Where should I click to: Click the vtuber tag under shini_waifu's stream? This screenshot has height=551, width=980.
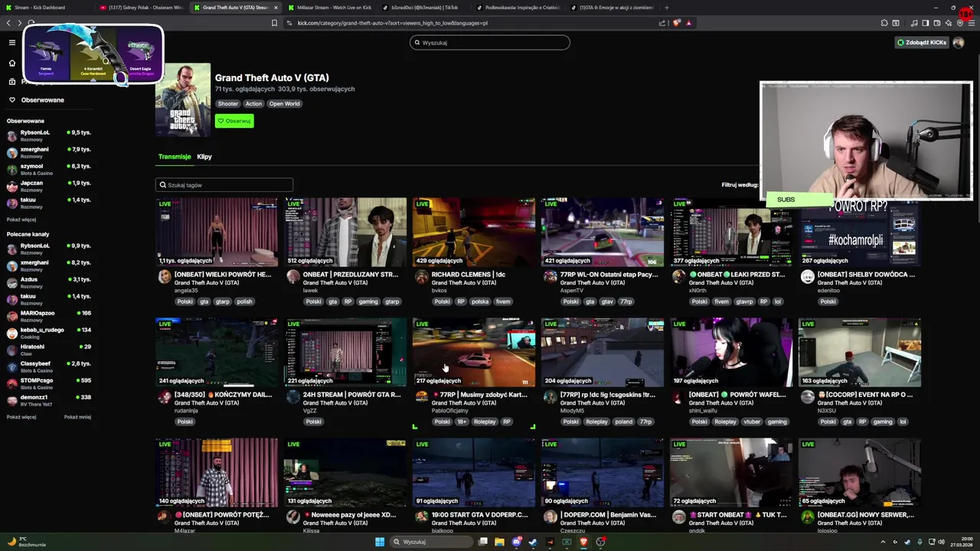(753, 422)
